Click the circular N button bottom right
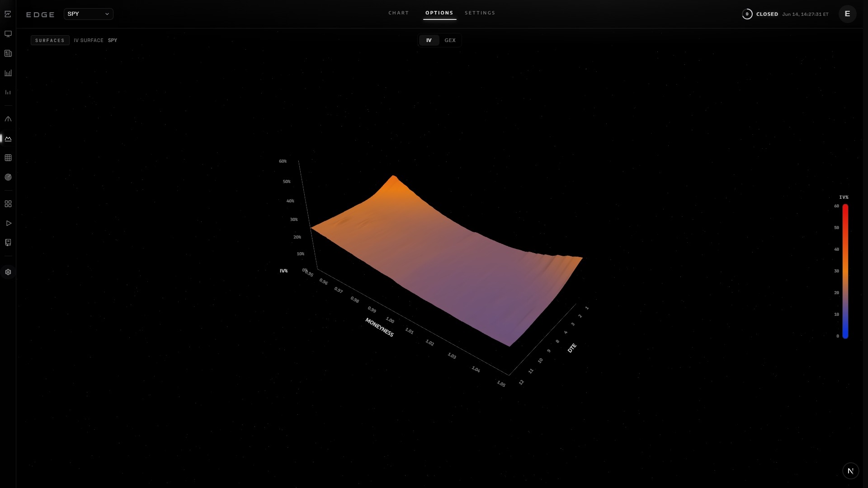This screenshot has height=488, width=868. [850, 471]
